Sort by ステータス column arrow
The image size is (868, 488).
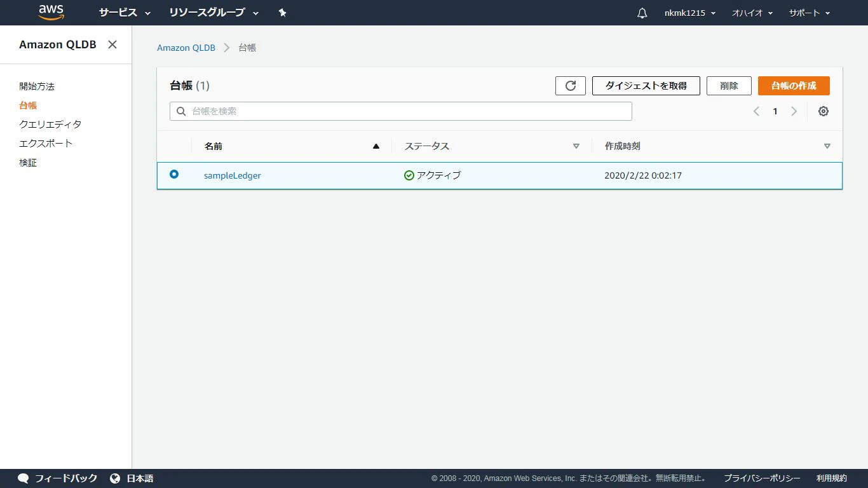coord(576,146)
